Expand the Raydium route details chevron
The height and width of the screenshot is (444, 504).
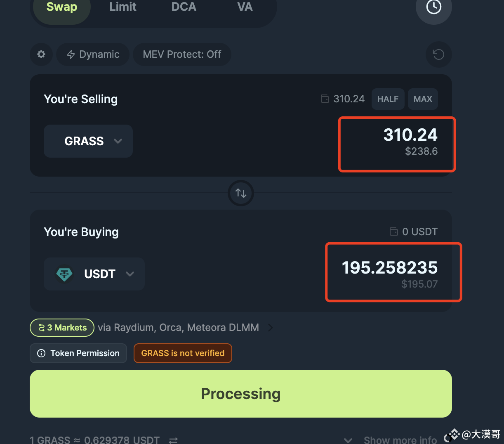(271, 327)
